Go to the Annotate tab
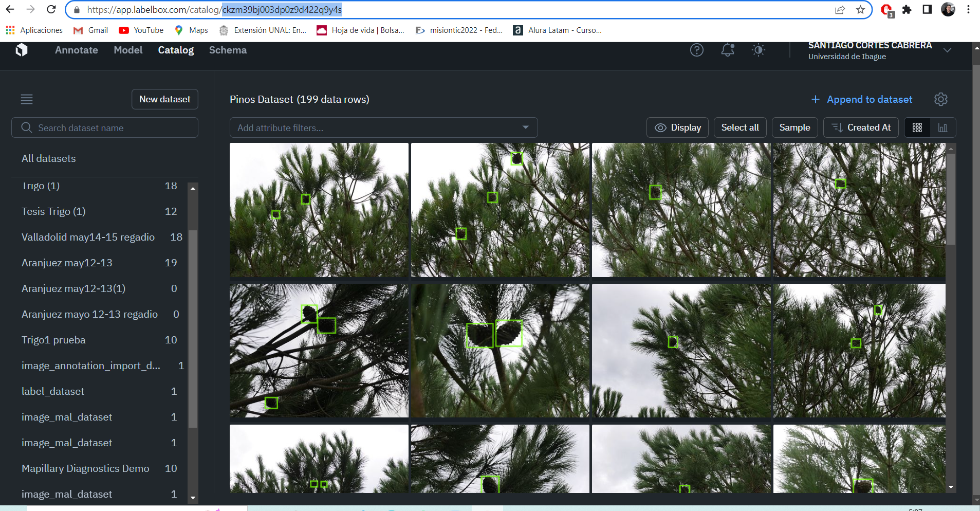The height and width of the screenshot is (511, 980). pyautogui.click(x=77, y=50)
